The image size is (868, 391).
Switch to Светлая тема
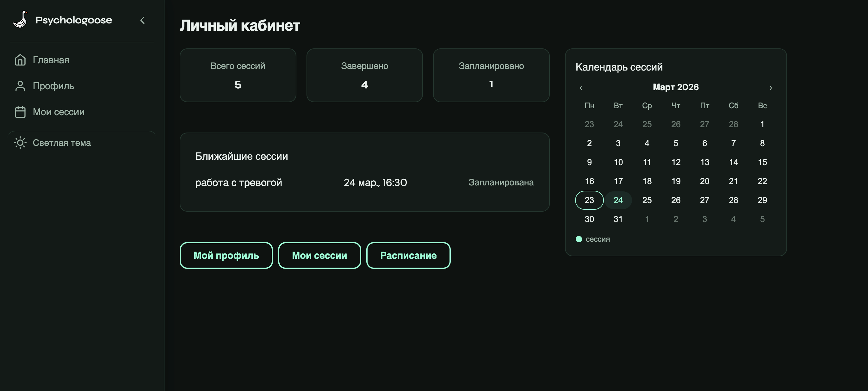pyautogui.click(x=82, y=143)
